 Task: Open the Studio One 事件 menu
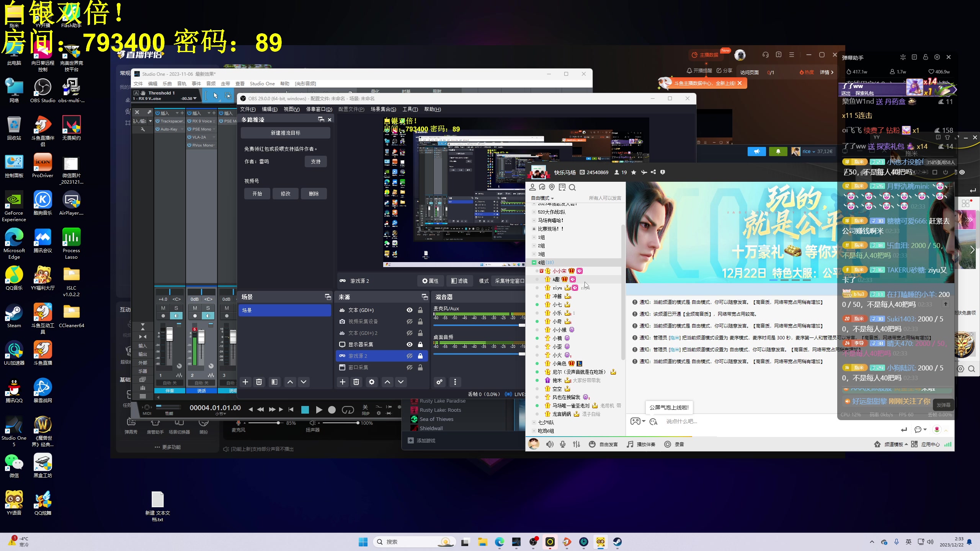coord(196,84)
